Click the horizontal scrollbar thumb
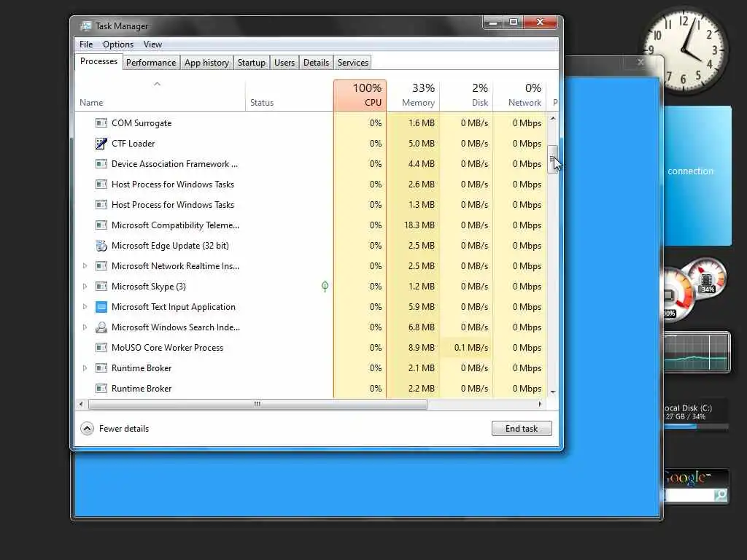 coord(258,404)
